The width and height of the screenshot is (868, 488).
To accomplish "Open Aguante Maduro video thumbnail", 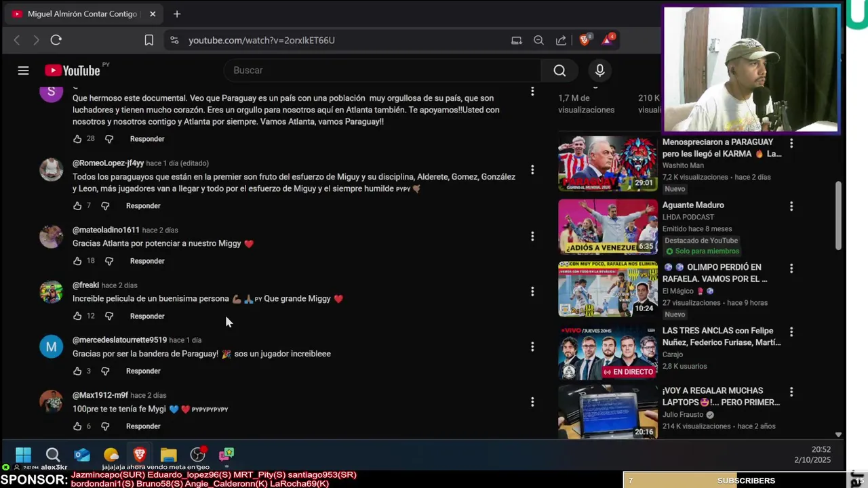I will (x=608, y=226).
